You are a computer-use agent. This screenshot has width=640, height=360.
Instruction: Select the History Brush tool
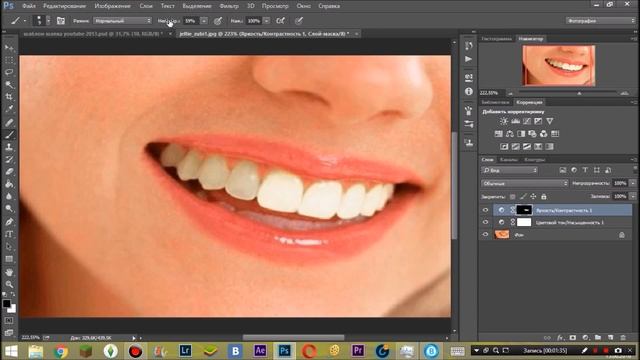[x=9, y=159]
